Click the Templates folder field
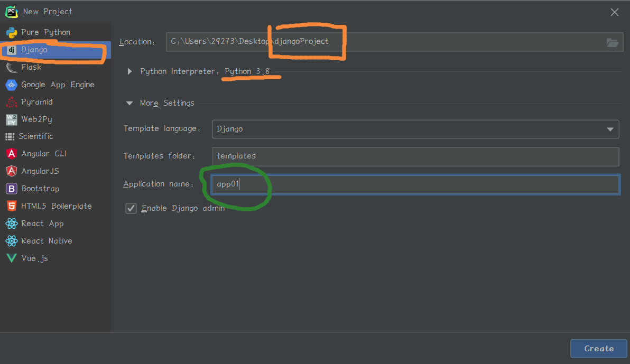 coord(415,156)
